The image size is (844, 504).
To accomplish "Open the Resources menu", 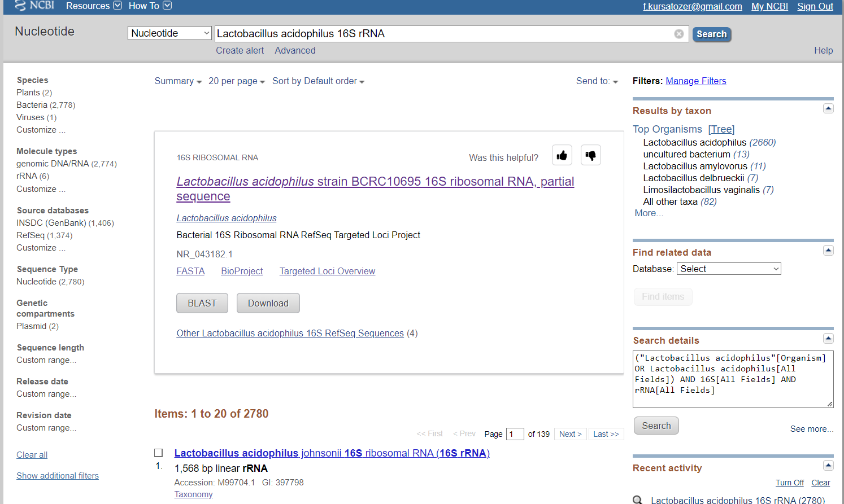I will coord(94,6).
